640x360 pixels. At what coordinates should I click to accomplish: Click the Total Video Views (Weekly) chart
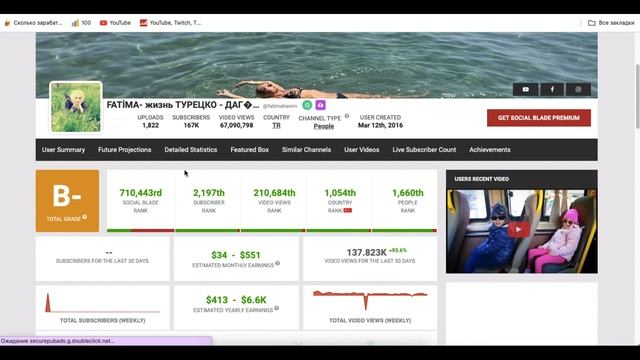370,300
